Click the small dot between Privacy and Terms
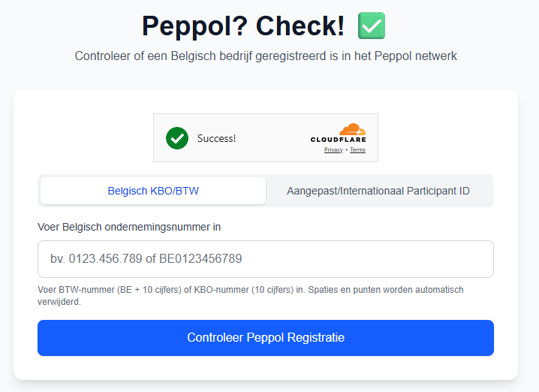Viewport: 539px width, 392px height. tap(346, 150)
